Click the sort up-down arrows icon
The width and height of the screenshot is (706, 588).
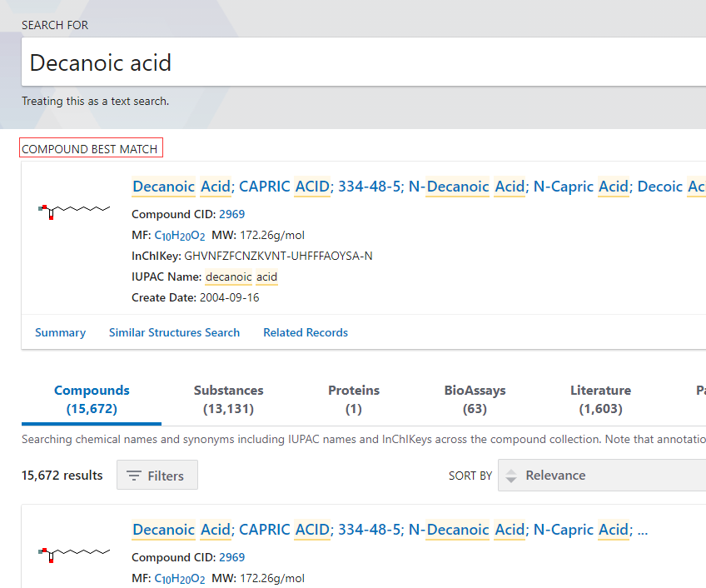(x=512, y=476)
